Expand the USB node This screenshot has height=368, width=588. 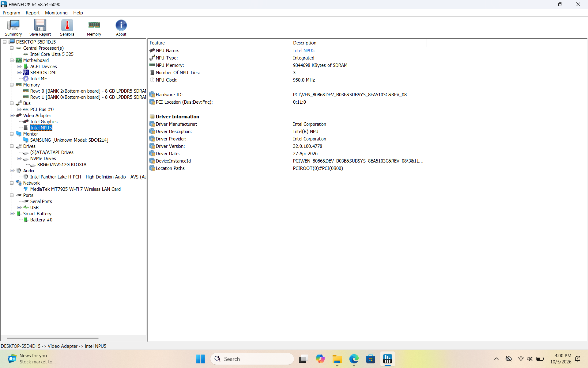[19, 208]
